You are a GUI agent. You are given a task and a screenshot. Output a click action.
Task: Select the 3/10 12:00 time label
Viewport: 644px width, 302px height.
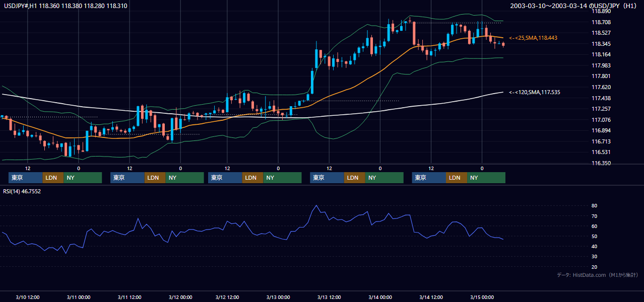coord(28,297)
